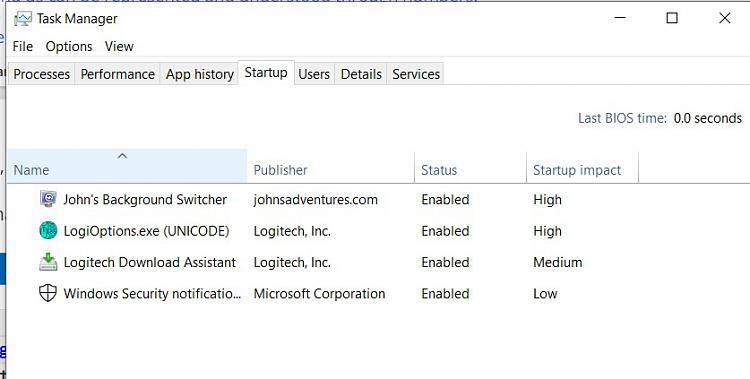750x379 pixels.
Task: Maximize the Task Manager window
Action: 672,18
